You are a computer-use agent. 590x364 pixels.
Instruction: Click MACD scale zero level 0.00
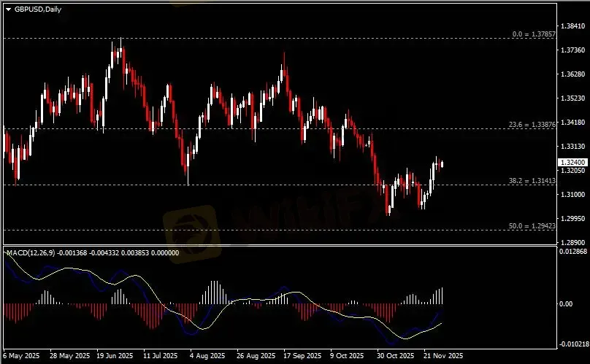coord(567,304)
